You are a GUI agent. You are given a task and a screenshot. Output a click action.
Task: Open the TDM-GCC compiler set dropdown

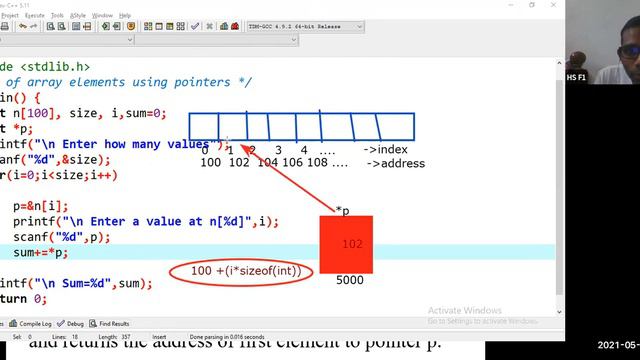305,27
